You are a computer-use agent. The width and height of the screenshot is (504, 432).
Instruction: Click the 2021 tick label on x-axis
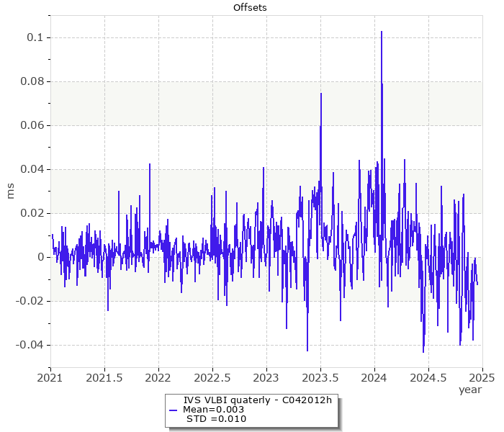point(50,377)
